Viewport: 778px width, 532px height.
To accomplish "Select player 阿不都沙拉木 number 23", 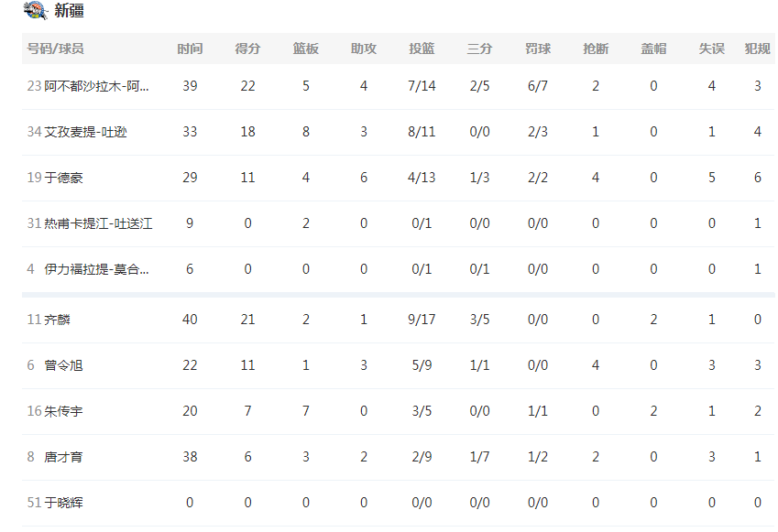I will tap(88, 86).
